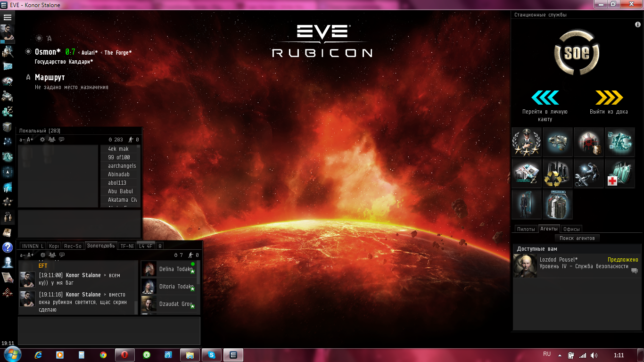Select Dzaudat Grou in channel members
The height and width of the screenshot is (362, 644).
[168, 304]
